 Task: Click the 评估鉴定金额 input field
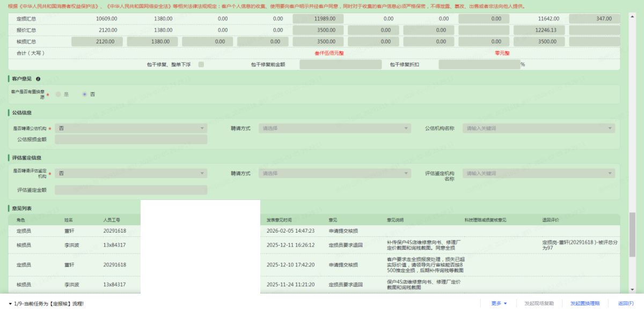coord(130,190)
